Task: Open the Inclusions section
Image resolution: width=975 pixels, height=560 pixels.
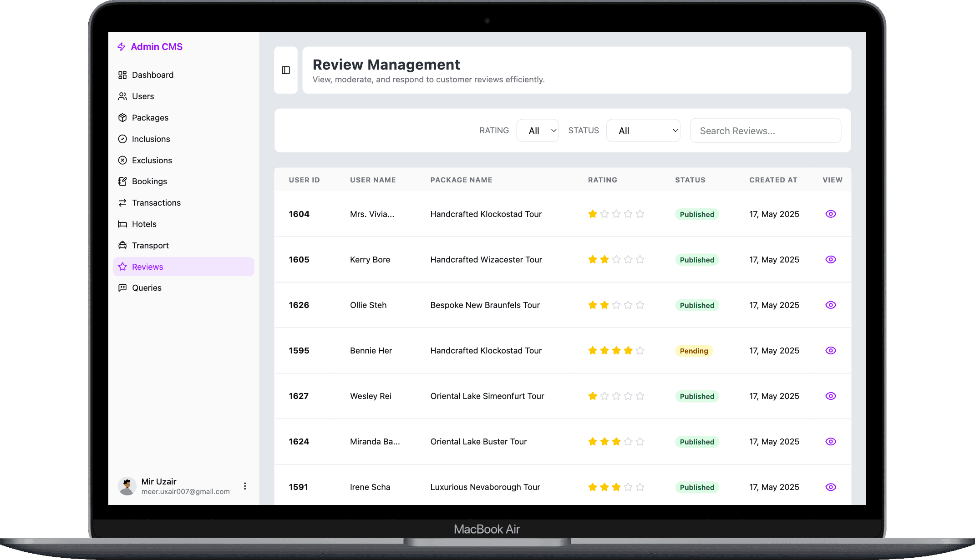Action: [x=151, y=139]
